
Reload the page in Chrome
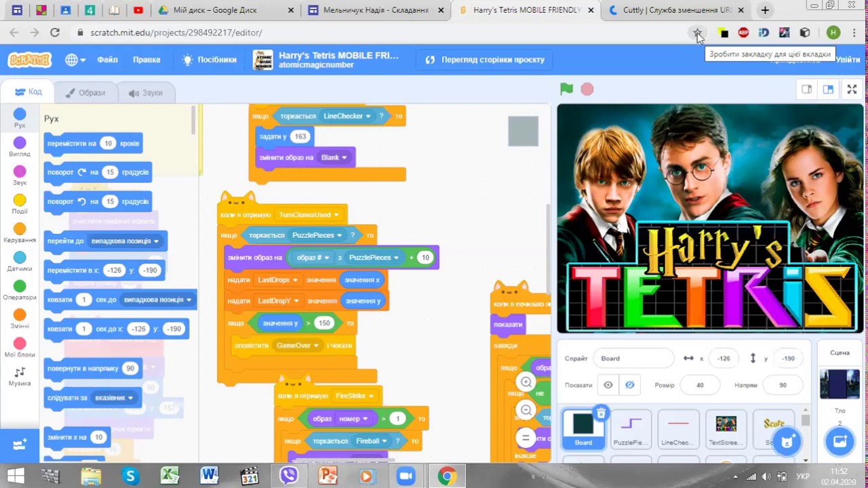55,33
